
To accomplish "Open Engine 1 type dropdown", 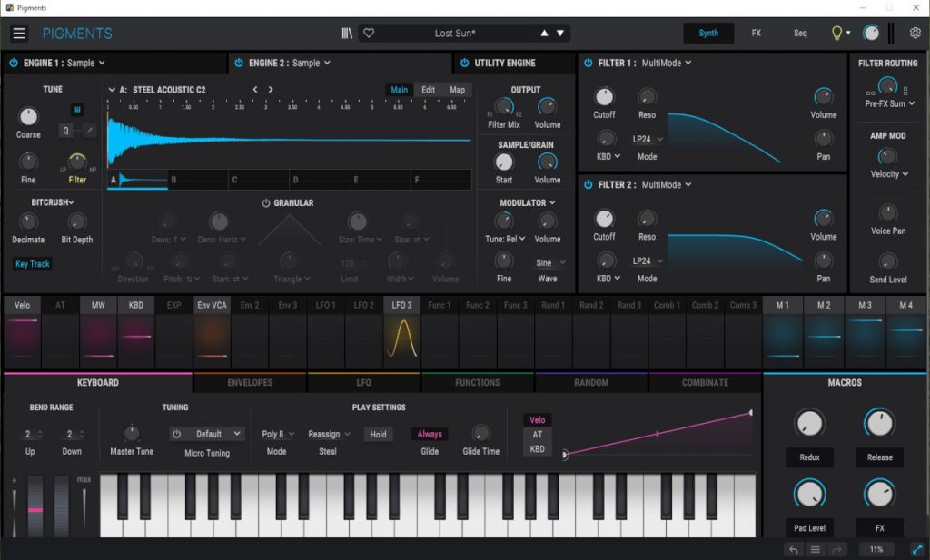I will click(85, 63).
